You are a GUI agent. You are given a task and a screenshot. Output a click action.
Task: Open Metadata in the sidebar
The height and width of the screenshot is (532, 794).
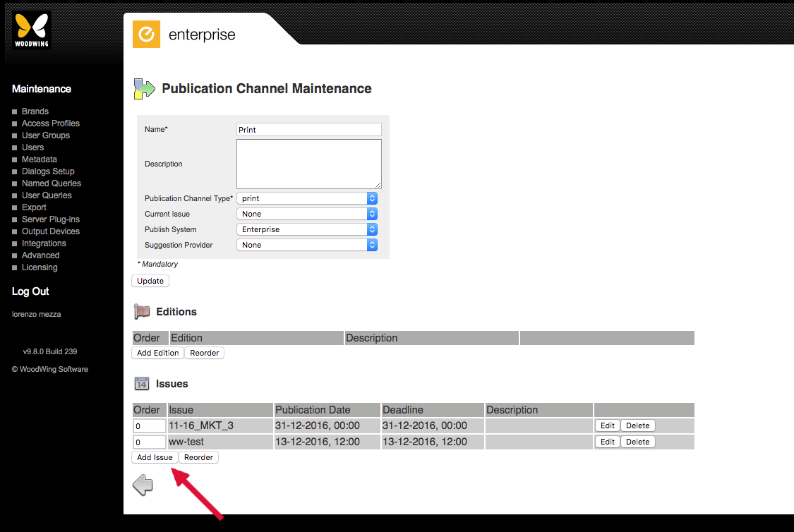point(39,159)
